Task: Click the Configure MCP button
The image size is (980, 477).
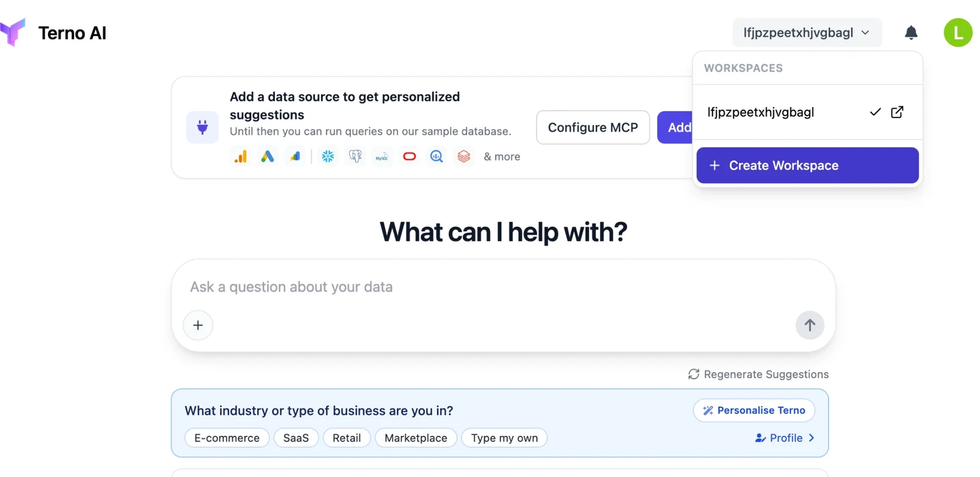Action: [x=593, y=127]
